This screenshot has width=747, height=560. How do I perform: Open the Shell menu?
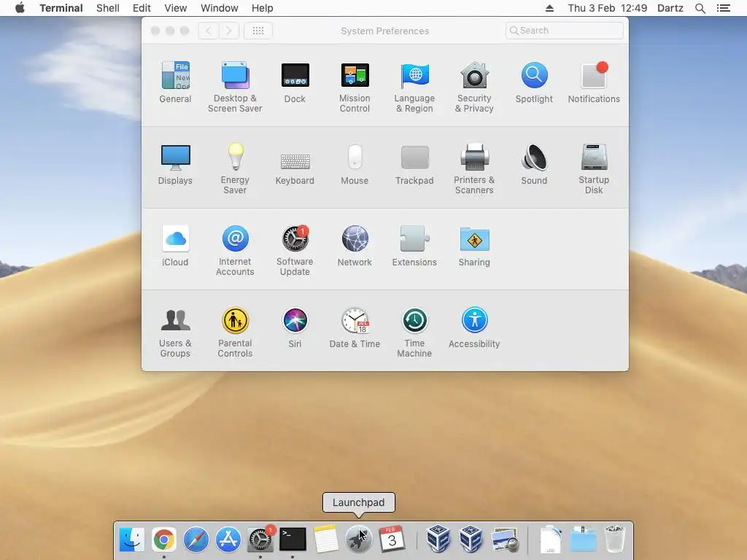pos(108,8)
